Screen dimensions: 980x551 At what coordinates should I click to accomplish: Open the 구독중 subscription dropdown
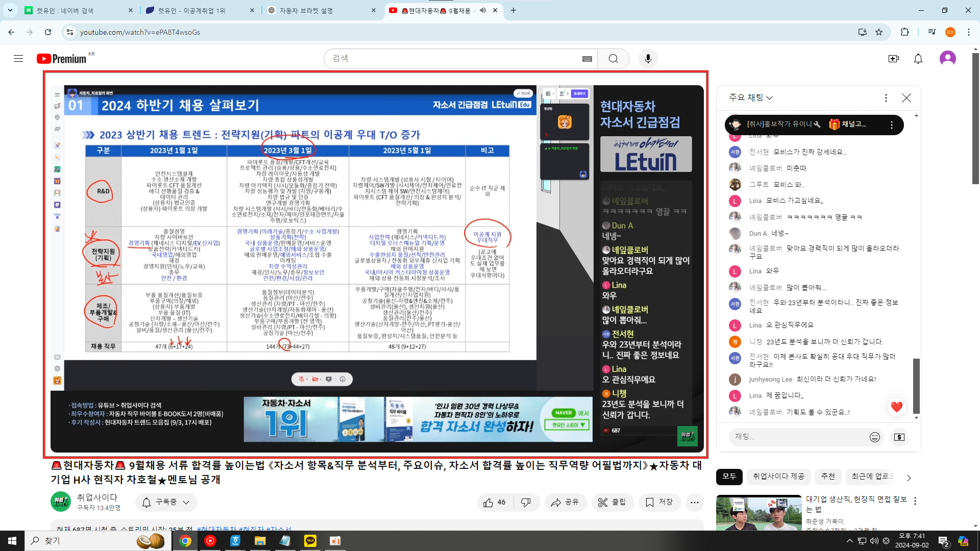tap(166, 503)
